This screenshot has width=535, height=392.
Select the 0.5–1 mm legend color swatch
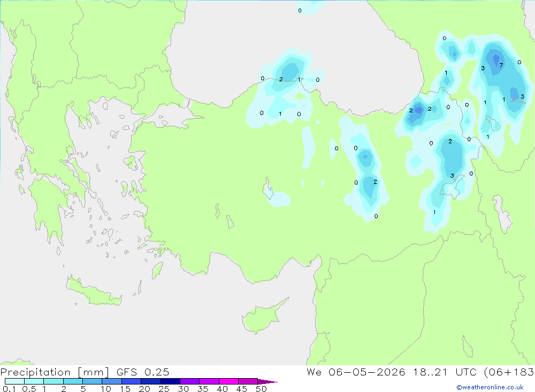(34, 381)
